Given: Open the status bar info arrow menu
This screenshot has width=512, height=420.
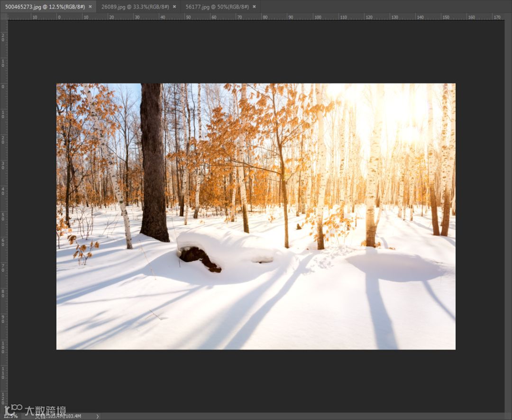Looking at the screenshot, I should (x=97, y=416).
